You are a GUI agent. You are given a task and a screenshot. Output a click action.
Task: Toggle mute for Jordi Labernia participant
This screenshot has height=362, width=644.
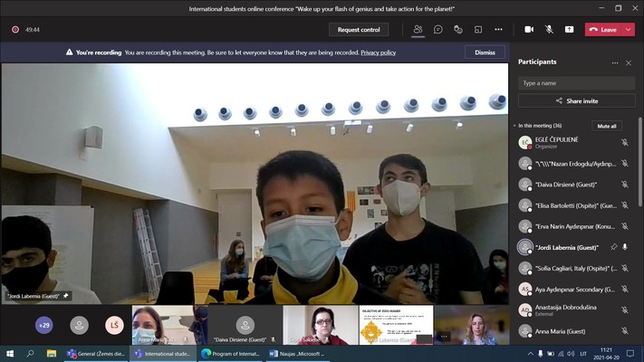tap(625, 246)
